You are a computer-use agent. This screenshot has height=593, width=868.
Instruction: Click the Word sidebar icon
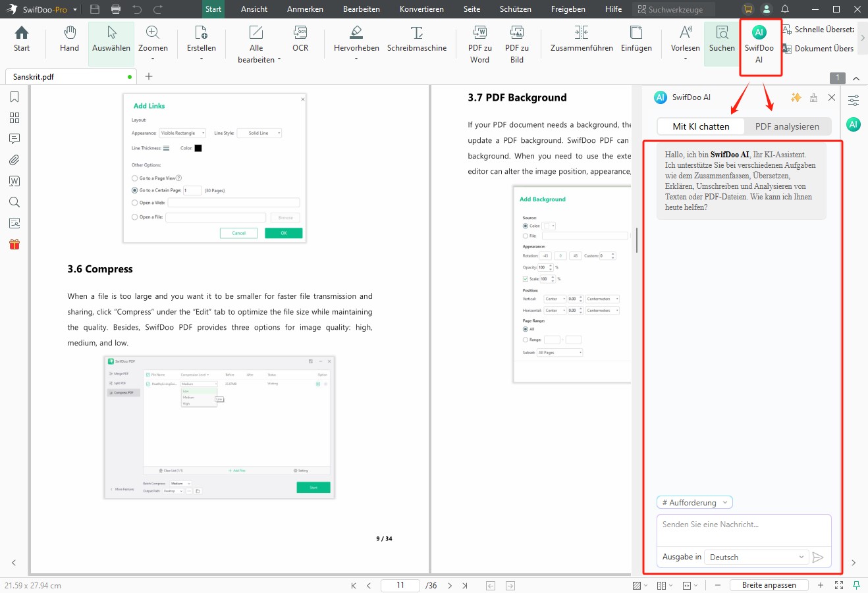tap(14, 181)
